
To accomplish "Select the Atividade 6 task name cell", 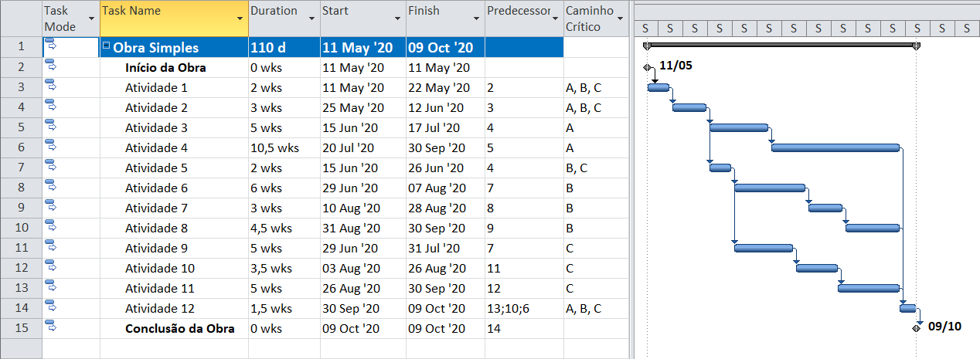I will pos(156,188).
